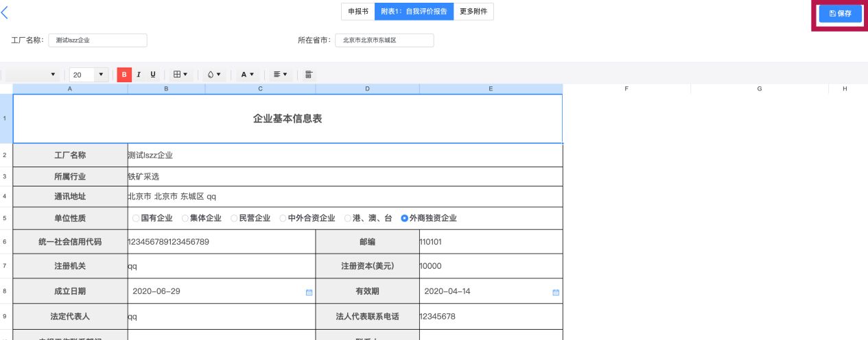The image size is (868, 340).
Task: Open the font family dropdown
Action: [31, 75]
